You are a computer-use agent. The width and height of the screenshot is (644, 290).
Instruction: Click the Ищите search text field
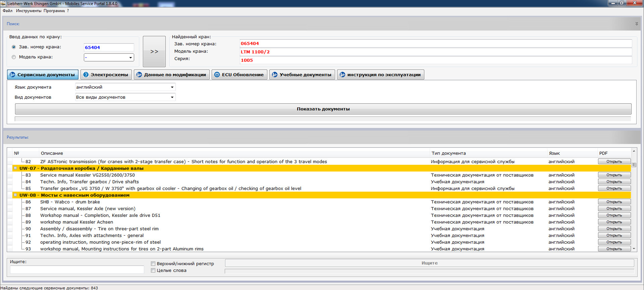(x=77, y=270)
